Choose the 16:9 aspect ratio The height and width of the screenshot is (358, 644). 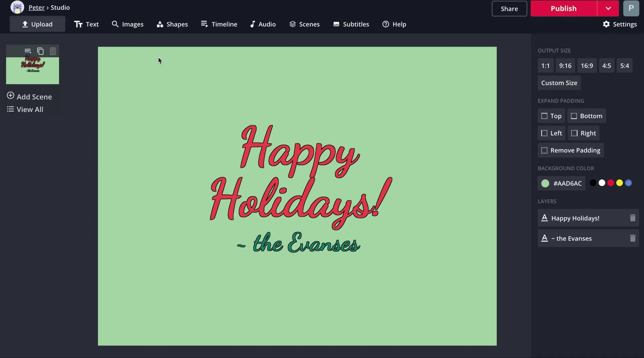[x=587, y=66]
